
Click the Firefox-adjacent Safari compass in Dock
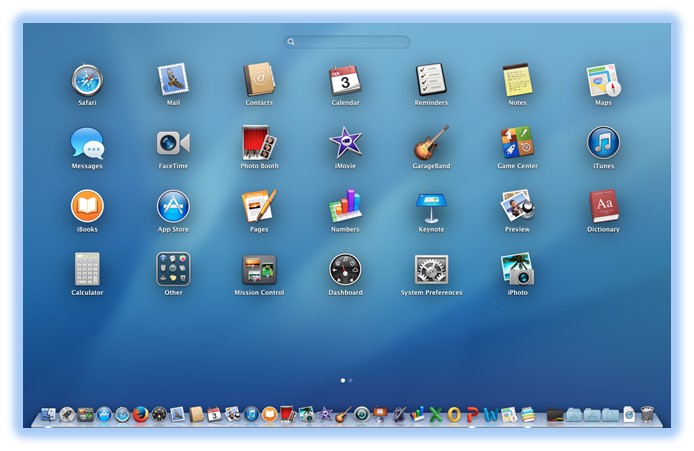[x=122, y=415]
